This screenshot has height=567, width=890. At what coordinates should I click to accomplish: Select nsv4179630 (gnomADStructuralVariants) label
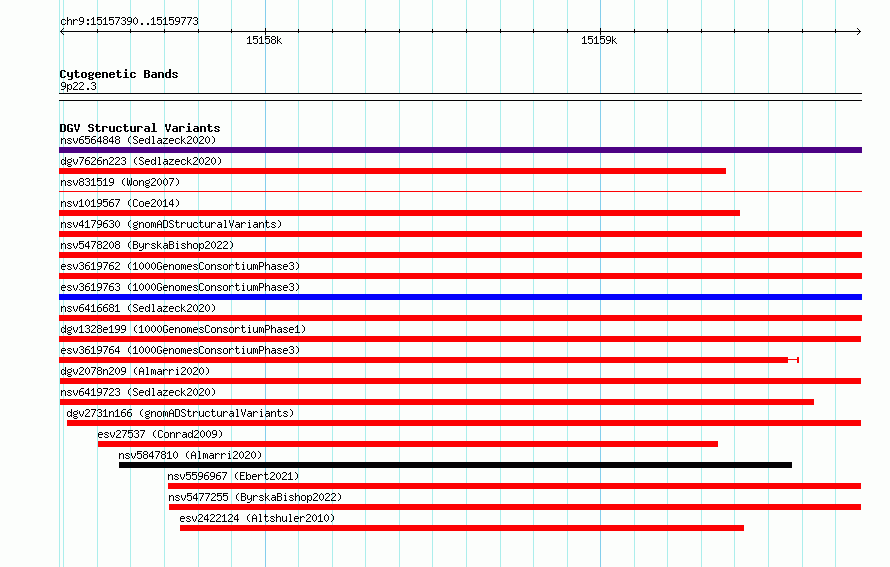pos(171,224)
